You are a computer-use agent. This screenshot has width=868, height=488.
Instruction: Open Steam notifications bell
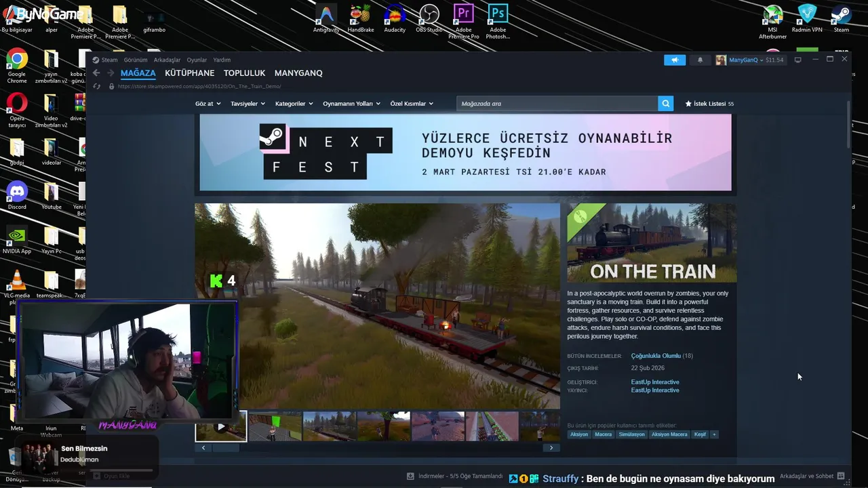700,60
